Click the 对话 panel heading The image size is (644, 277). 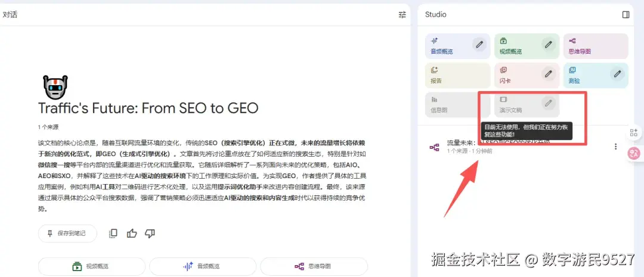click(x=10, y=15)
